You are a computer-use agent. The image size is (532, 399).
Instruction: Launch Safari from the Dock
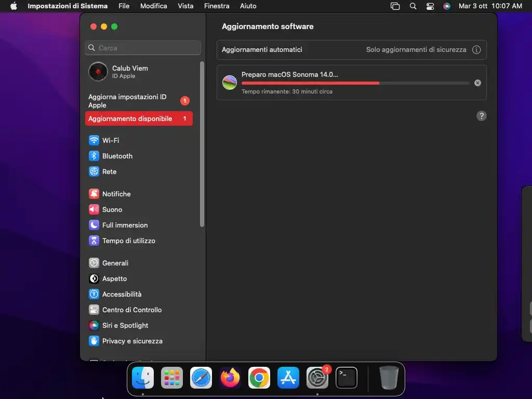tap(201, 378)
